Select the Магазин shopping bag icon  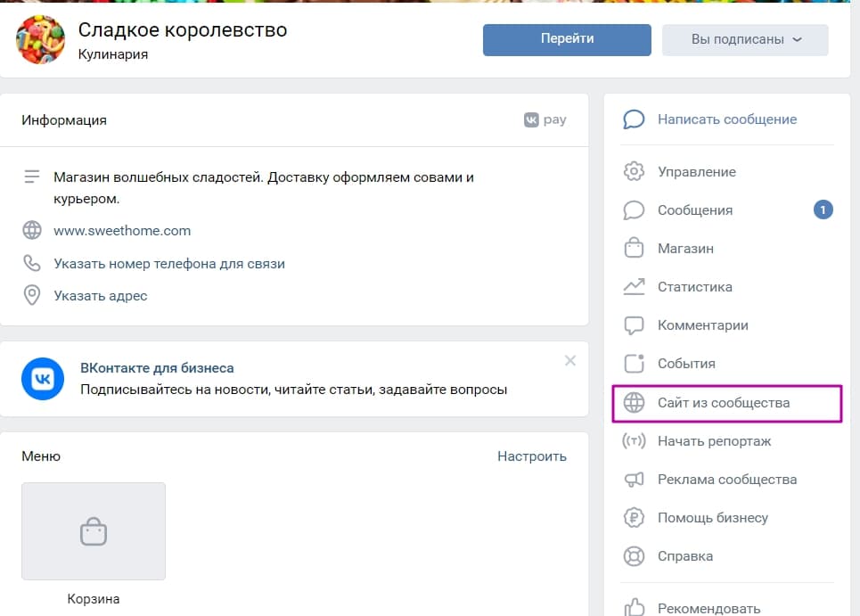(634, 248)
